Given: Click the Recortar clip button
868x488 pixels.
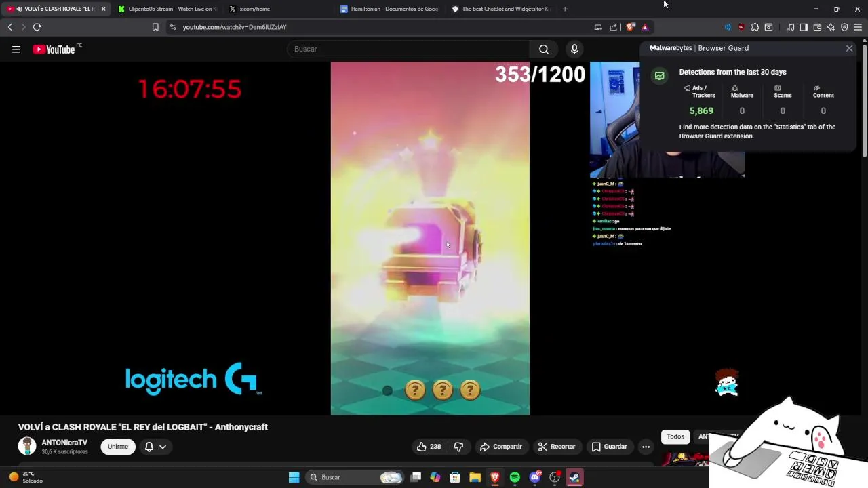Looking at the screenshot, I should pos(557,447).
